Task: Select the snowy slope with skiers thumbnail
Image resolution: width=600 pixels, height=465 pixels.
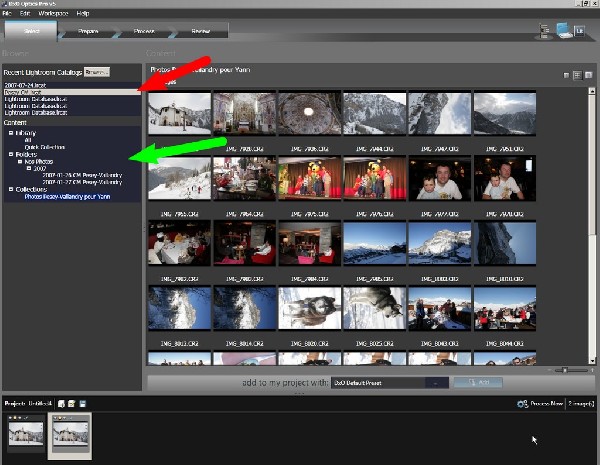Action: pos(179,178)
